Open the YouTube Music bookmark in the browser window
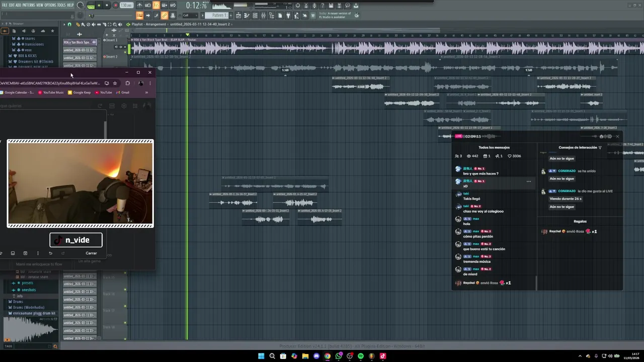Screen dimensions: 644x362 click(51, 93)
